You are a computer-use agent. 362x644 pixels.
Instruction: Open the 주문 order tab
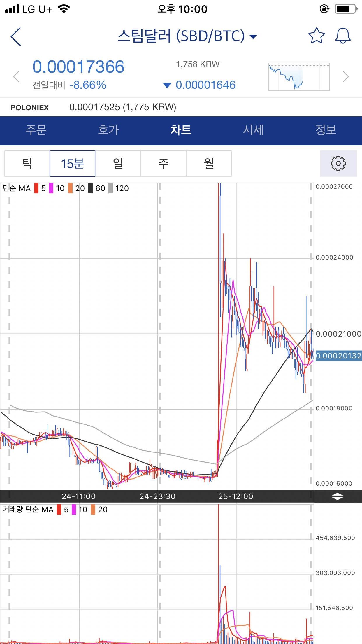coord(36,130)
